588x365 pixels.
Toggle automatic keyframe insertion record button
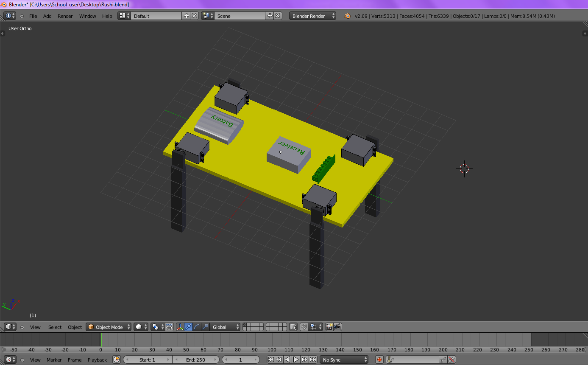[x=379, y=359]
